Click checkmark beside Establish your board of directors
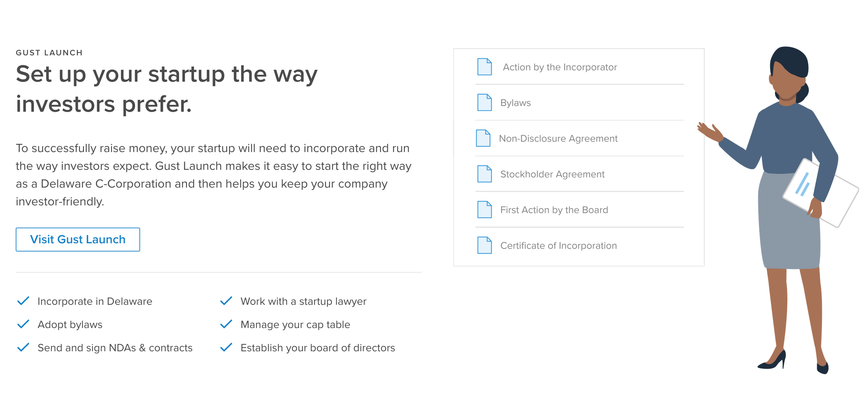This screenshot has width=868, height=408. pos(226,347)
